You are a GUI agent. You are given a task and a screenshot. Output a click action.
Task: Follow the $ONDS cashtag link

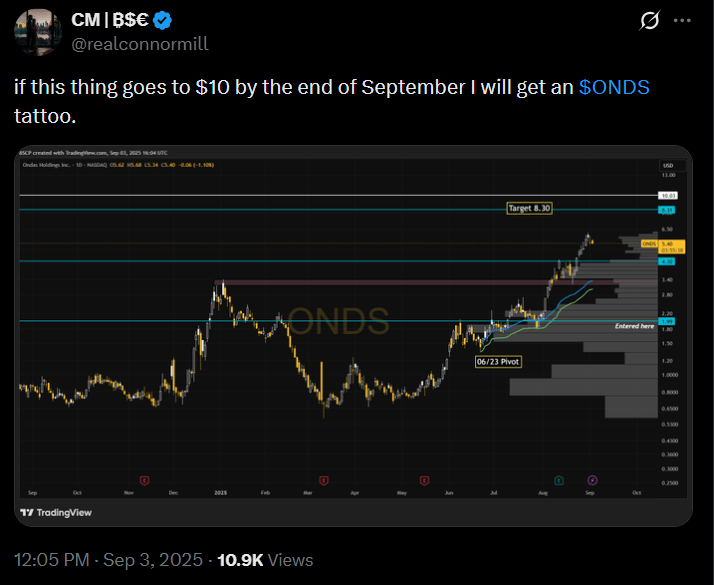tap(614, 87)
